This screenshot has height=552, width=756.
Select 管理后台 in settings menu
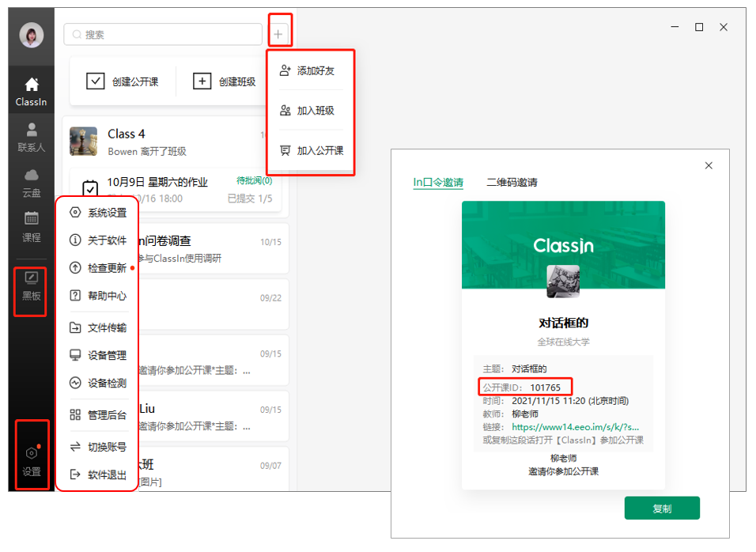tap(98, 415)
